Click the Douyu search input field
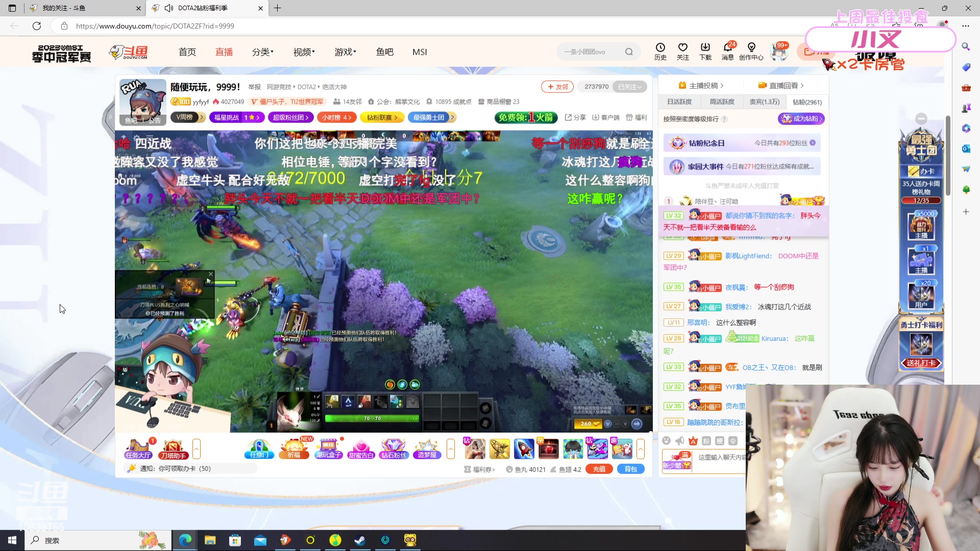The image size is (980, 551). 591,52
